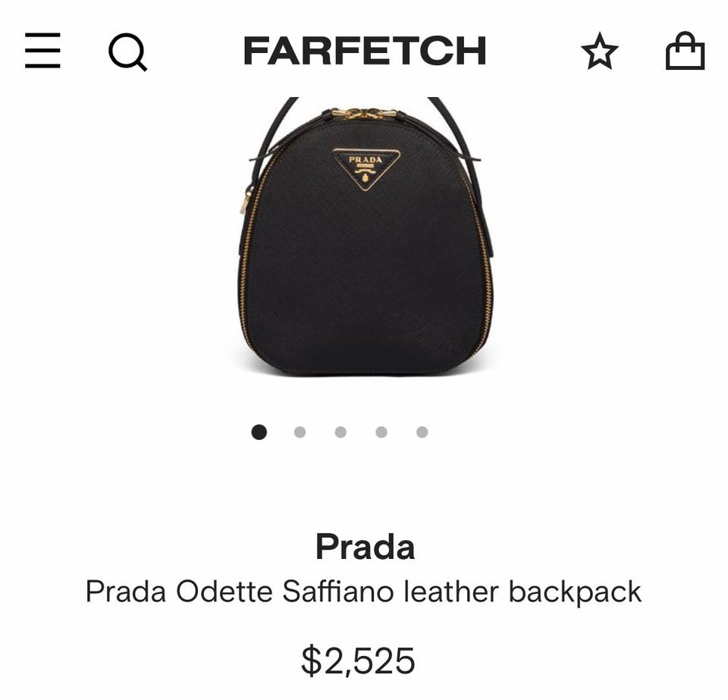The width and height of the screenshot is (728, 700).
Task: Jump to the fourth carousel dot
Action: [381, 432]
